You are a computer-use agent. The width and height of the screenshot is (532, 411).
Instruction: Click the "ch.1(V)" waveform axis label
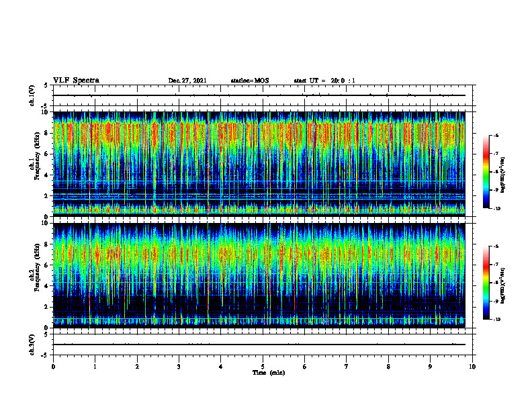pyautogui.click(x=32, y=95)
